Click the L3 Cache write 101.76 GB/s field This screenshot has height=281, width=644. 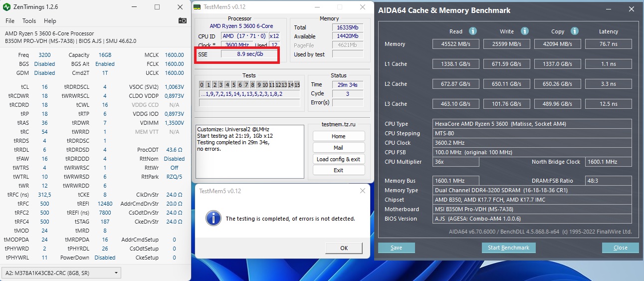pyautogui.click(x=507, y=104)
